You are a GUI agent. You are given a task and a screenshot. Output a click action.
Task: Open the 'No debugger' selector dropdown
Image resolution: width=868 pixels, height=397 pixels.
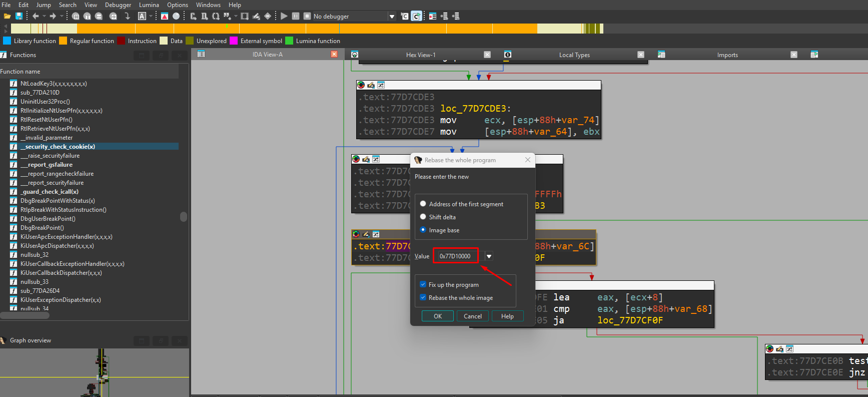[392, 17]
